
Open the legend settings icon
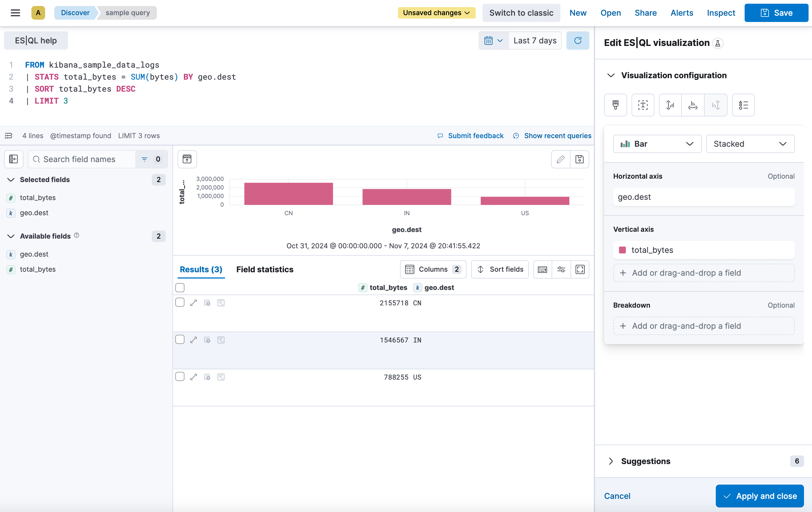click(x=743, y=105)
